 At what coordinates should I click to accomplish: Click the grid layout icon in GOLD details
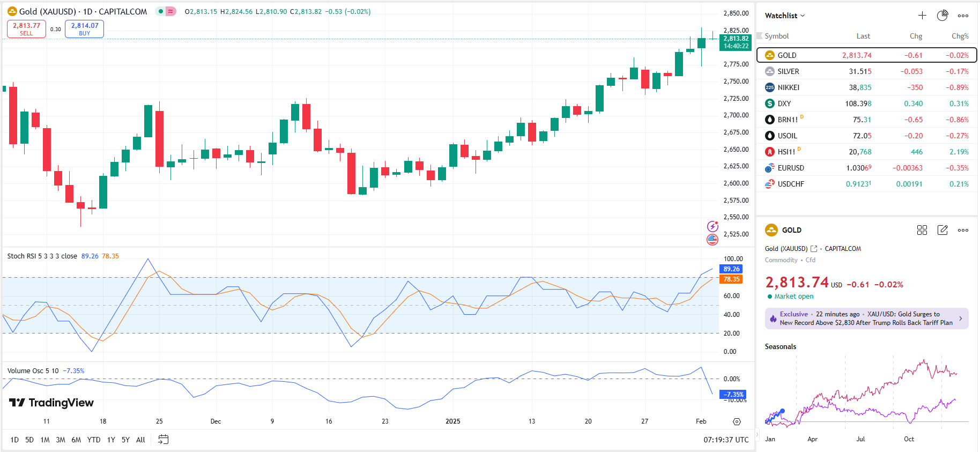tap(922, 230)
